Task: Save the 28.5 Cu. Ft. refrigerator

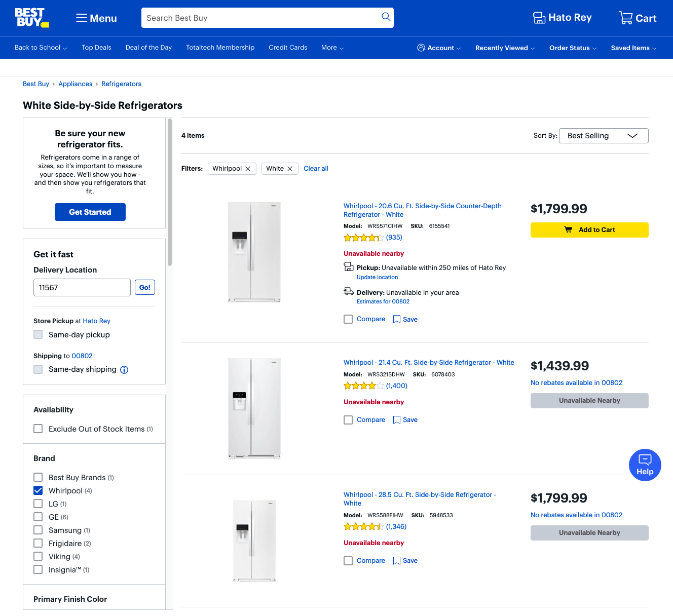Action: [x=405, y=561]
